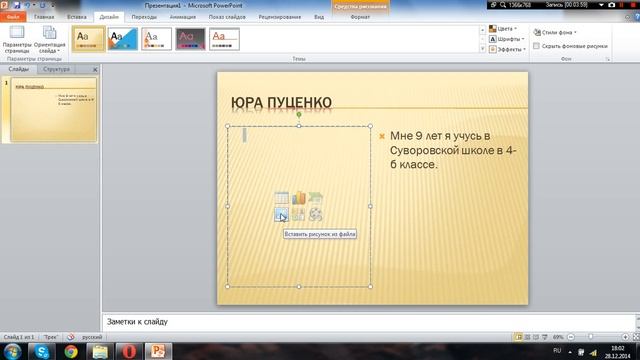Insert picture from file in the placeholder

click(281, 215)
